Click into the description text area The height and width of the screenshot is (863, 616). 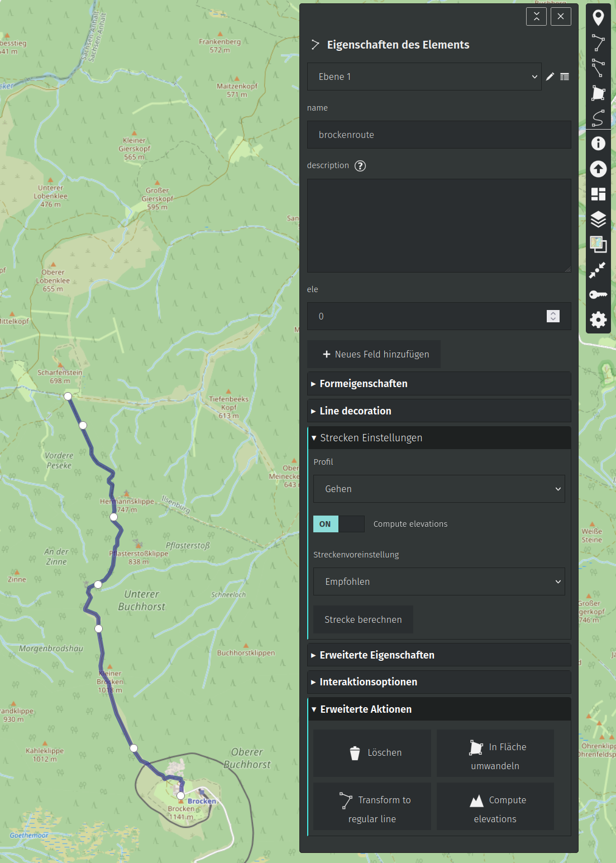tap(439, 226)
